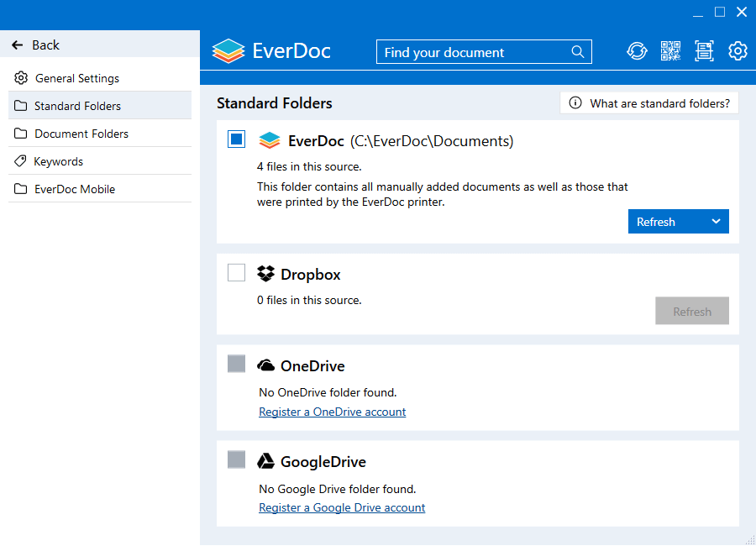Click the document scan icon in toolbar
The image size is (756, 546).
[x=704, y=50]
